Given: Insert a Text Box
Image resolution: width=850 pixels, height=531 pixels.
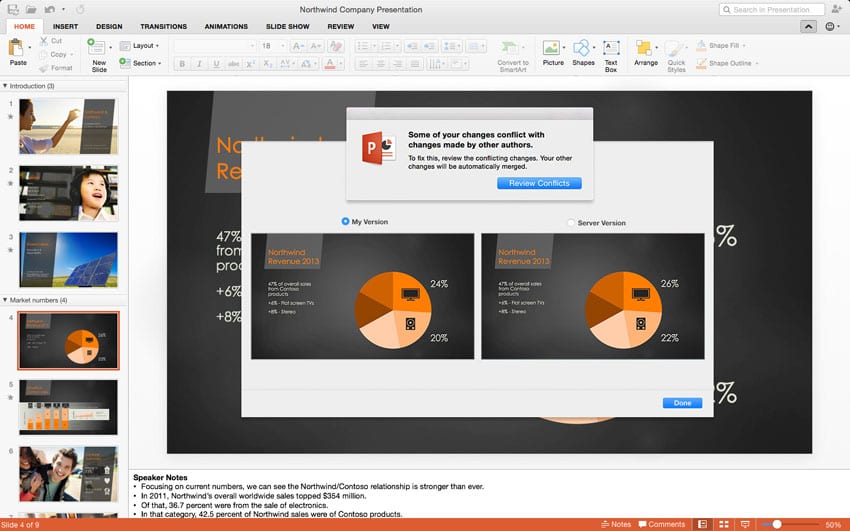Looking at the screenshot, I should click(611, 48).
